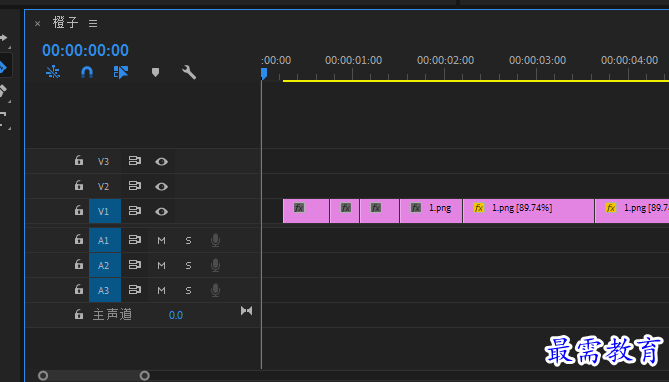Click ruler at 00:00:01:00
Image resolution: width=669 pixels, height=382 pixels.
click(x=353, y=61)
